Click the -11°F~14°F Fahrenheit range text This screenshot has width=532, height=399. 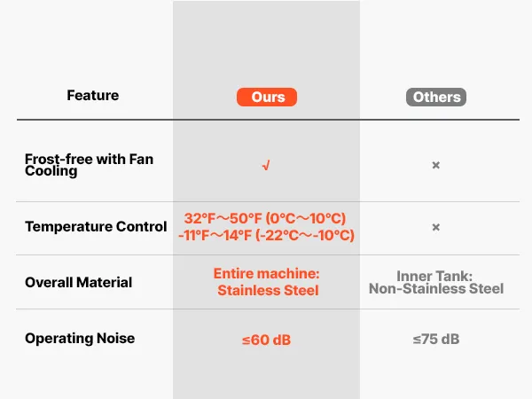[x=220, y=235]
